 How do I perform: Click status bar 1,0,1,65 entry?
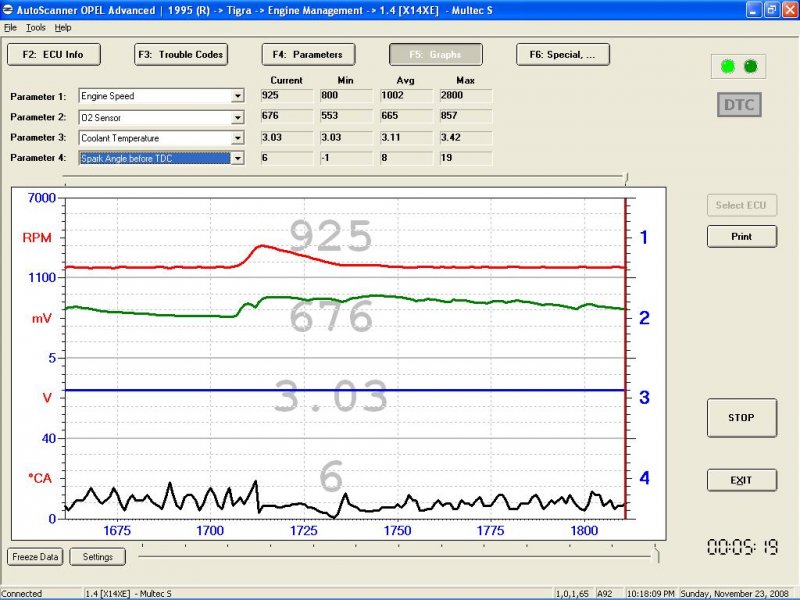pos(572,594)
